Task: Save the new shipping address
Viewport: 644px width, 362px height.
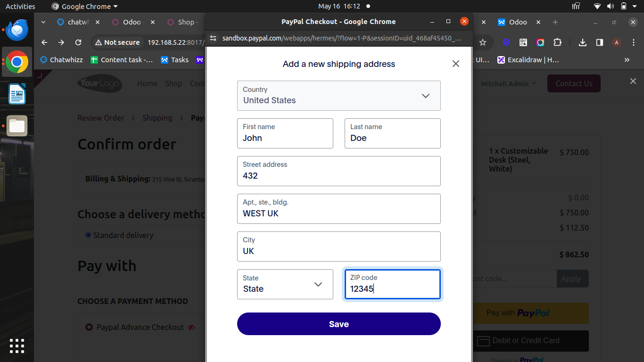Action: click(339, 324)
